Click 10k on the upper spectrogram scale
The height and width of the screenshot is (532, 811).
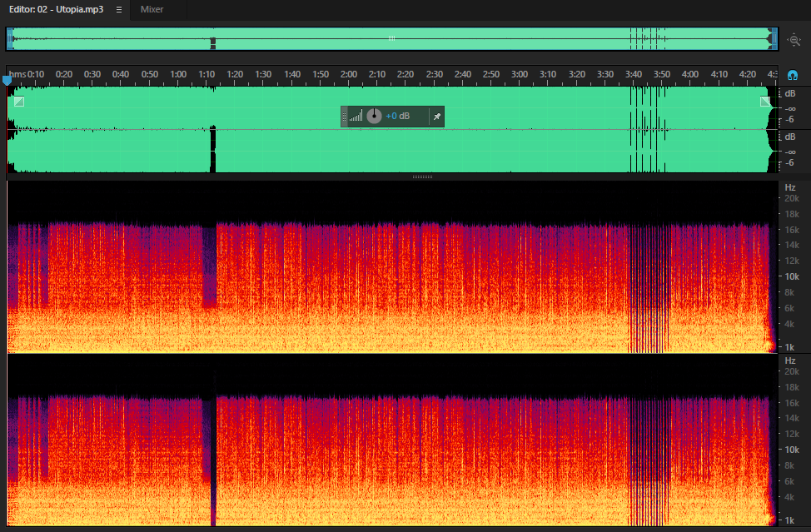click(792, 276)
